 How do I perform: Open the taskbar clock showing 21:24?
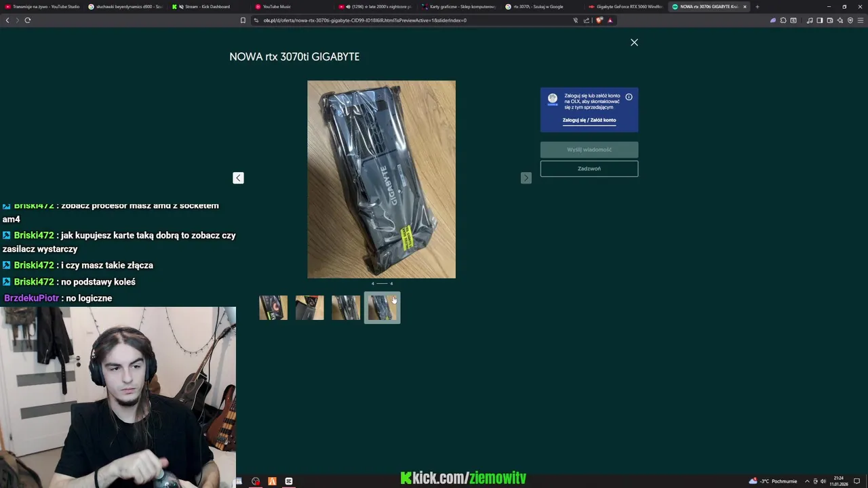point(839,481)
